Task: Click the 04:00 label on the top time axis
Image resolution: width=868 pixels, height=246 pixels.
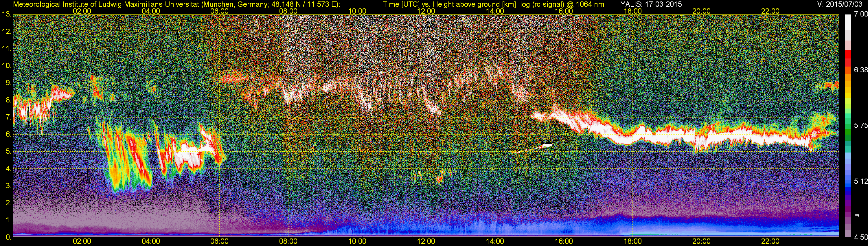Action: point(151,11)
